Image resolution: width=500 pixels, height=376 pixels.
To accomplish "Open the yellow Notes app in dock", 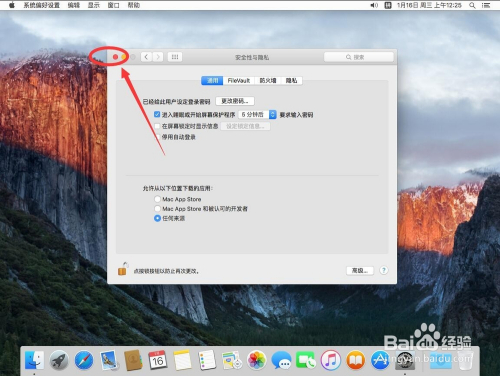I will click(182, 361).
